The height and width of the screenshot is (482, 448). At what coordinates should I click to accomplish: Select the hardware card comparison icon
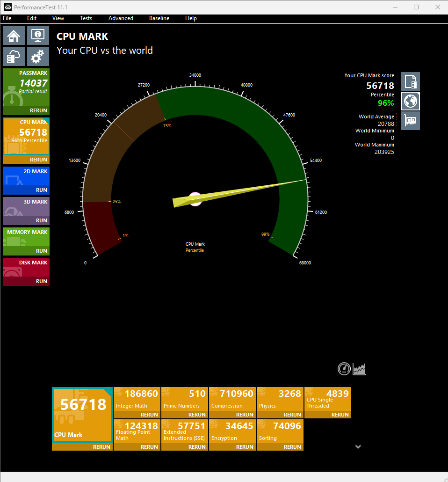pos(411,121)
